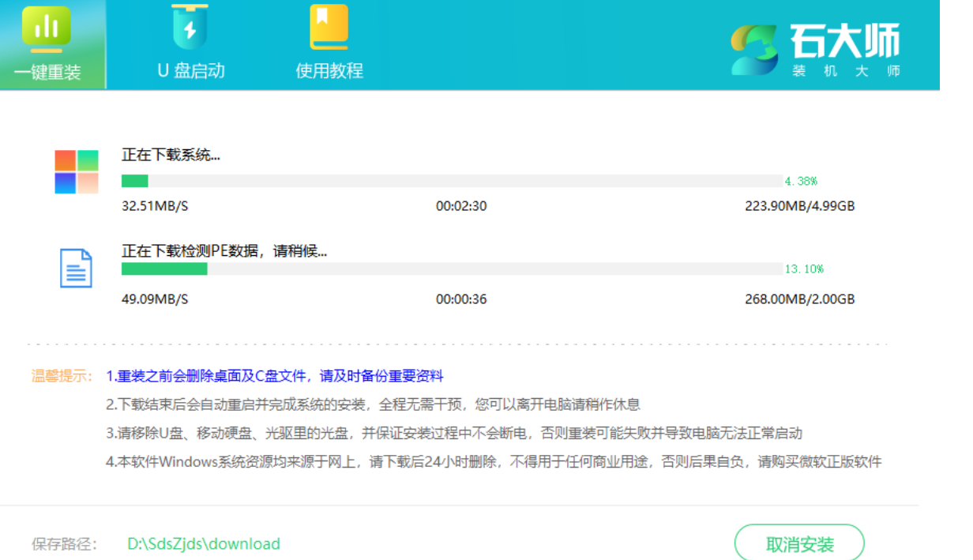Image resolution: width=973 pixels, height=560 pixels.
Task: Click the Windows logo beside system download
Action: tap(77, 171)
